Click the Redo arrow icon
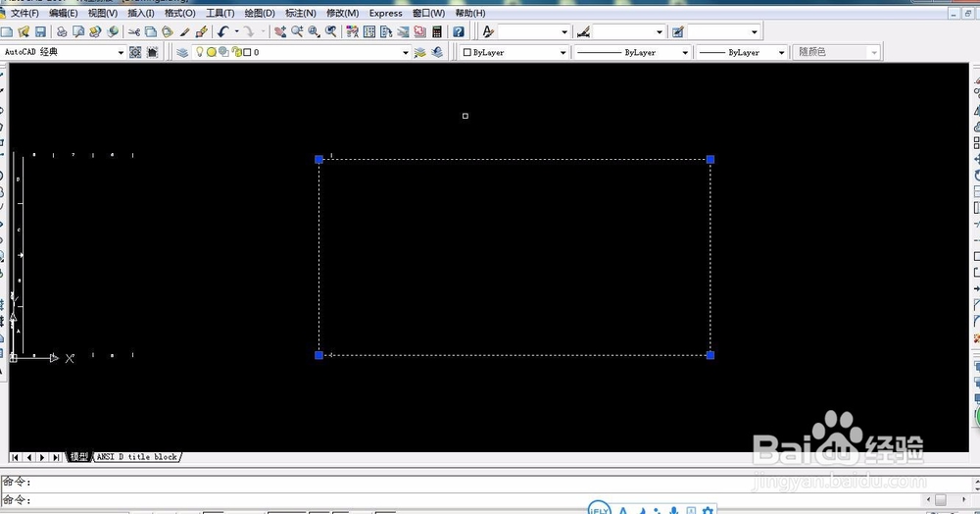 (249, 31)
